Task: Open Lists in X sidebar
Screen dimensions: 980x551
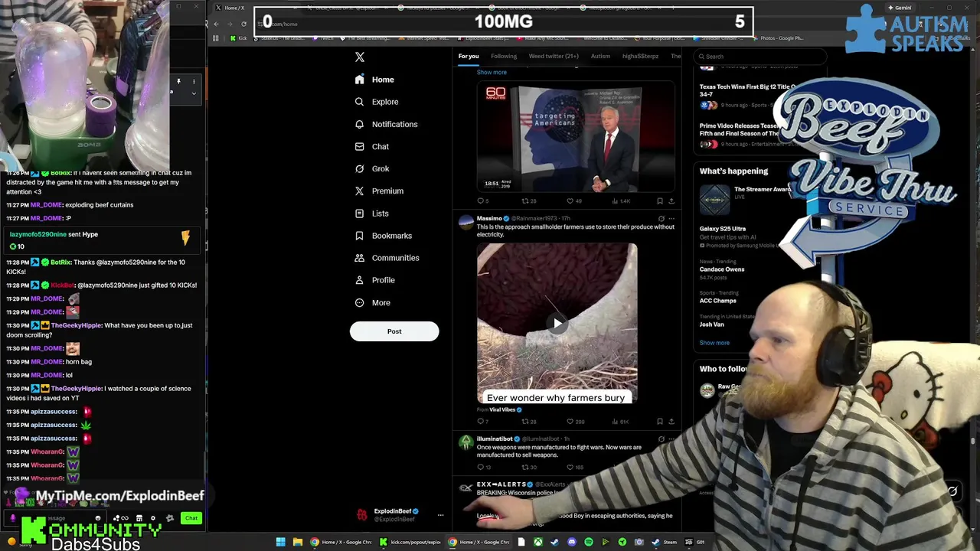Action: (371, 214)
